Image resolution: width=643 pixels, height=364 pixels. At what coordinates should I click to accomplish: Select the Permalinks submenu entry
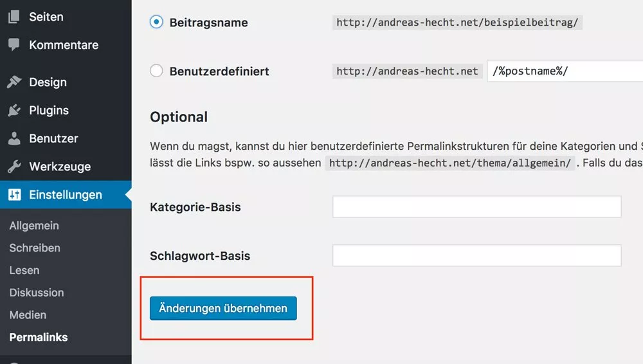39,337
